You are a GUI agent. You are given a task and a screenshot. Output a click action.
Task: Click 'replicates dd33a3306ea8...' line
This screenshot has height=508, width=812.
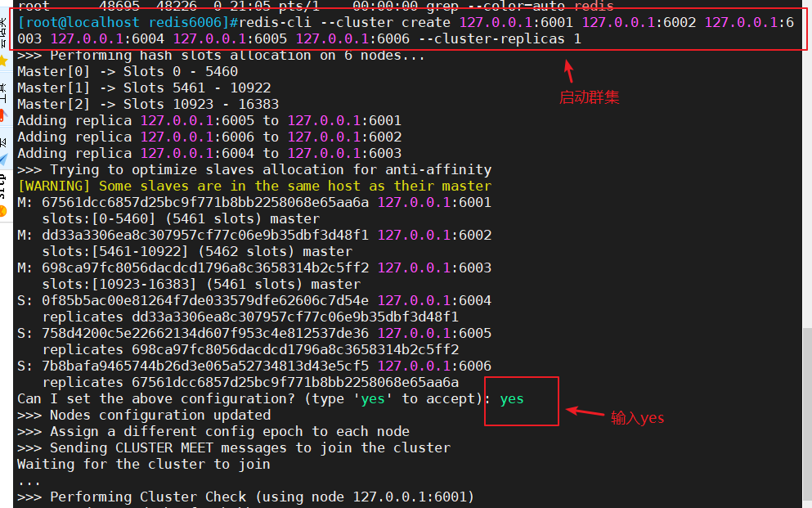tap(251, 317)
